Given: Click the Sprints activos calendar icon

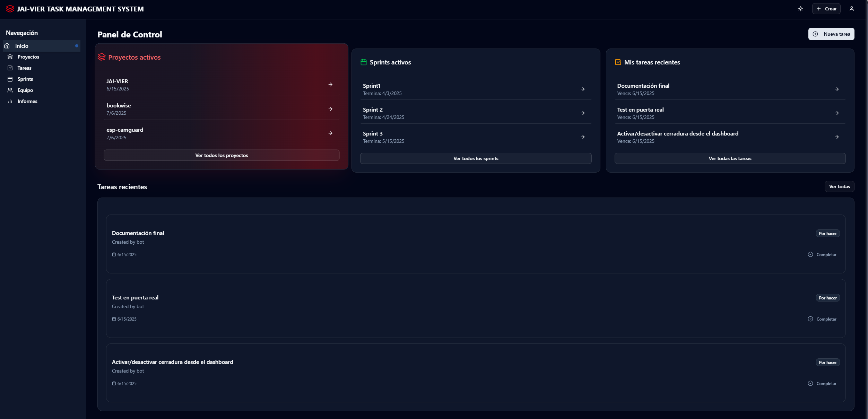Looking at the screenshot, I should coord(363,62).
